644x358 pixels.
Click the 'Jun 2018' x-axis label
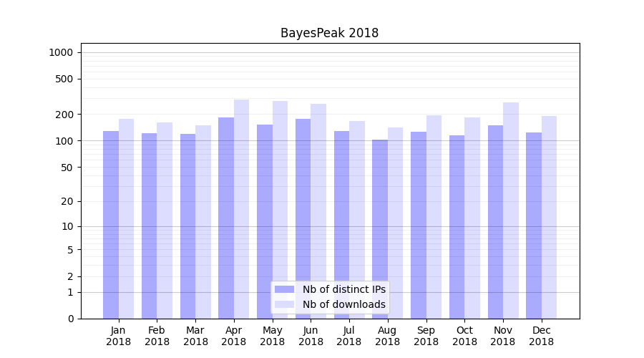(311, 336)
